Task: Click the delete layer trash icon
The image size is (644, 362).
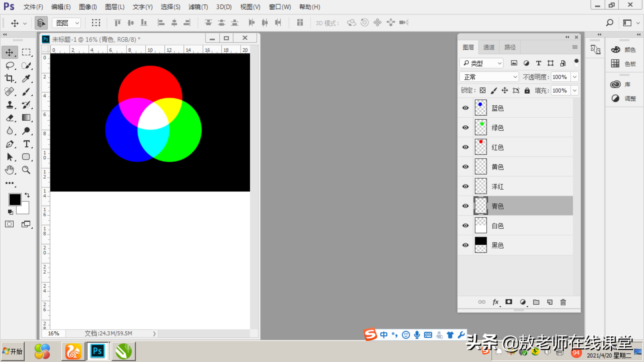Action: click(x=563, y=302)
